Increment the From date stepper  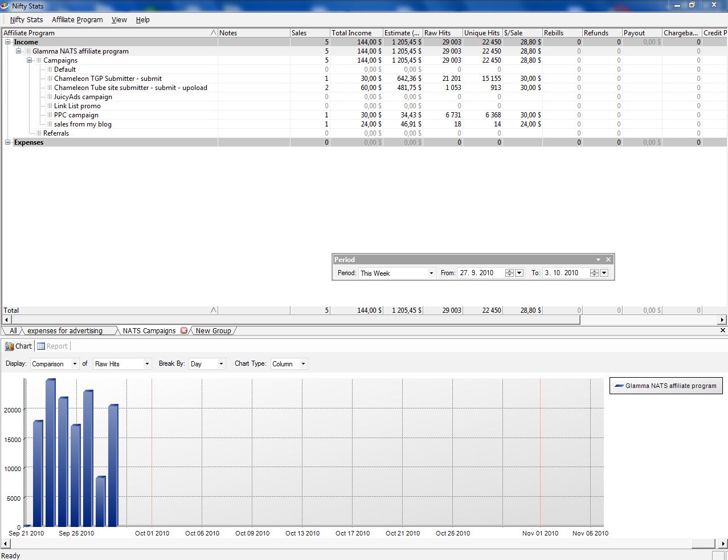(x=509, y=271)
